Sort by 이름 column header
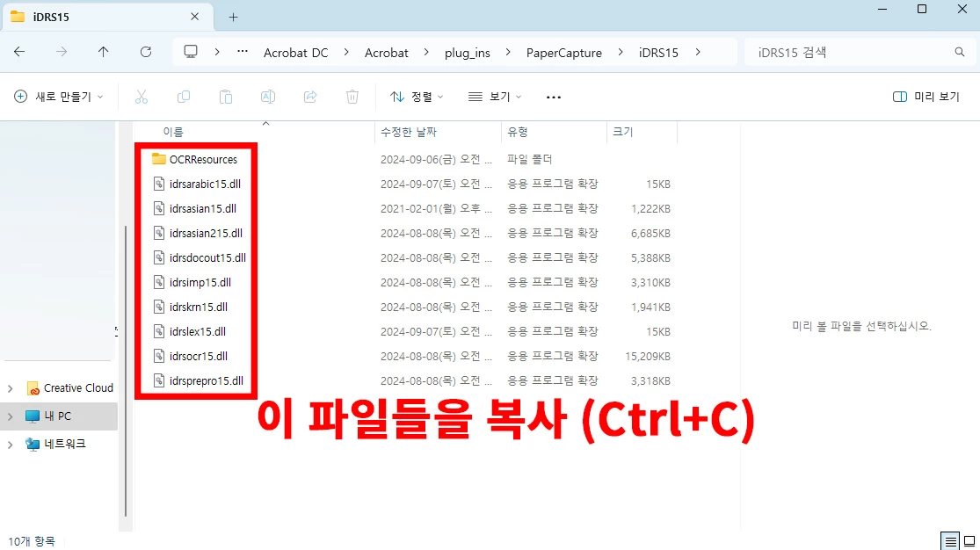The width and height of the screenshot is (980, 550). tap(173, 132)
